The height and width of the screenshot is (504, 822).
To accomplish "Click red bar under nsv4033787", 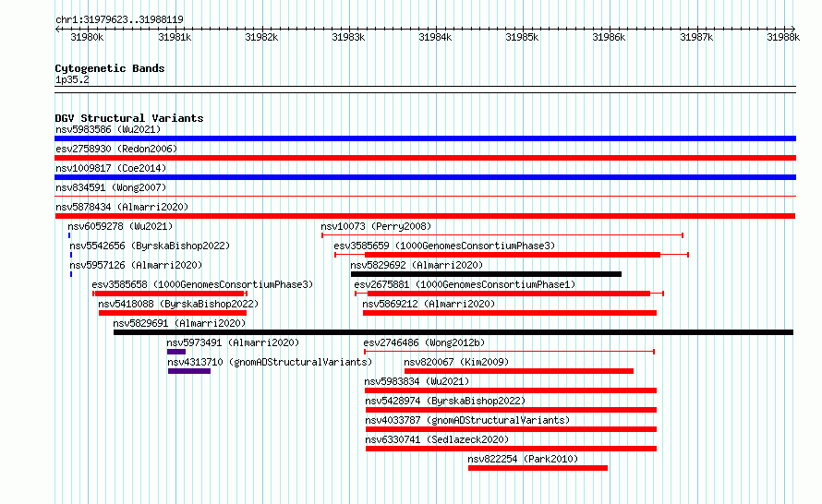I will 511,429.
